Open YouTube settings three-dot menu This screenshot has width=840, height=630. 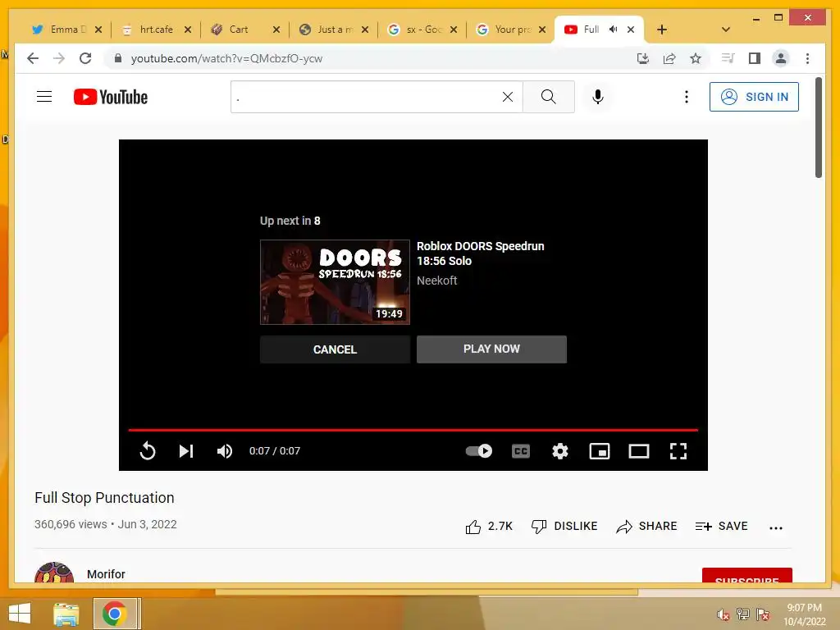tap(687, 97)
